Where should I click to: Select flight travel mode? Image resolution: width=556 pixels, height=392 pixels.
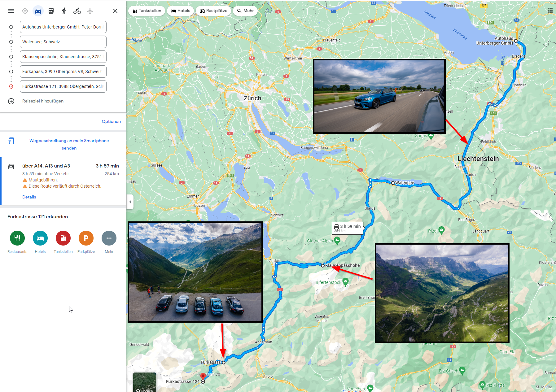tap(90, 11)
